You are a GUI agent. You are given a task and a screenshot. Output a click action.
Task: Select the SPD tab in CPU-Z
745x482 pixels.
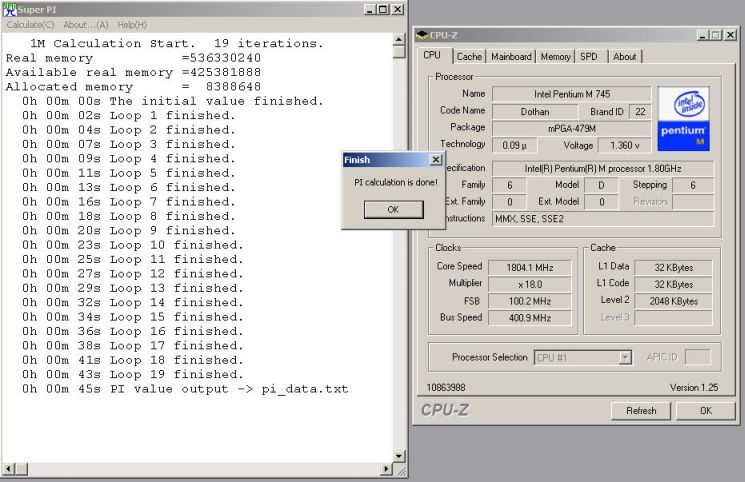[589, 57]
